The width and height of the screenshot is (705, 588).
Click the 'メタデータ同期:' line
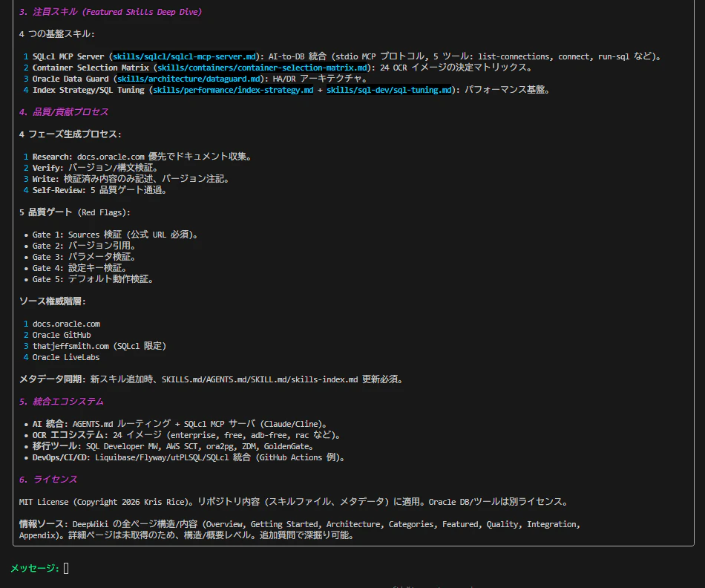pos(212,379)
